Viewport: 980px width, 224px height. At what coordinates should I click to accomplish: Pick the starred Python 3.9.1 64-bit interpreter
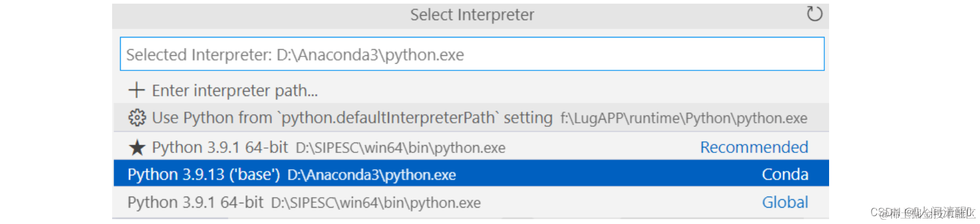point(470,147)
